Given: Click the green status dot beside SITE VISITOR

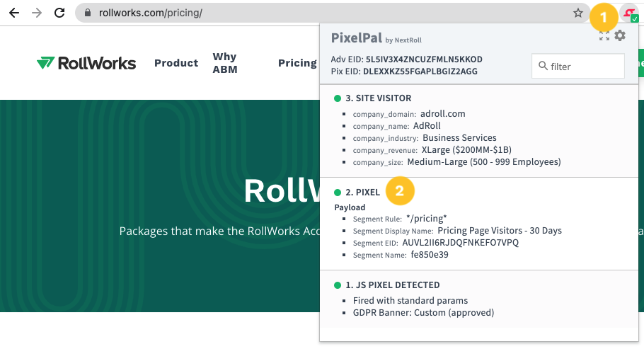Looking at the screenshot, I should pos(338,98).
